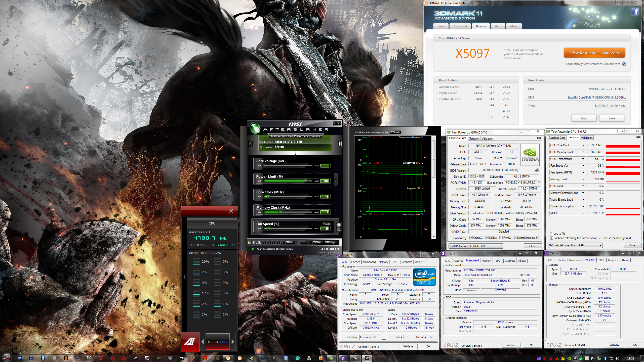The height and width of the screenshot is (362, 644).
Task: Toggle the PhysX computing checkbox
Action: pos(501,238)
